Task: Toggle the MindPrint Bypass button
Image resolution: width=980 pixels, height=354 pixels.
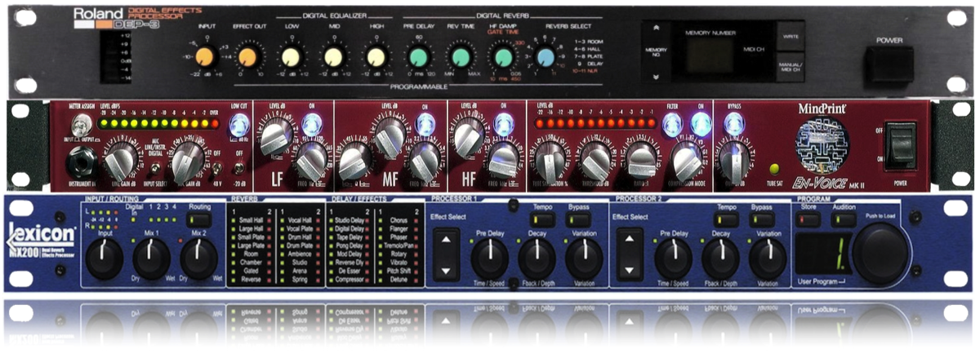Action: point(733,124)
